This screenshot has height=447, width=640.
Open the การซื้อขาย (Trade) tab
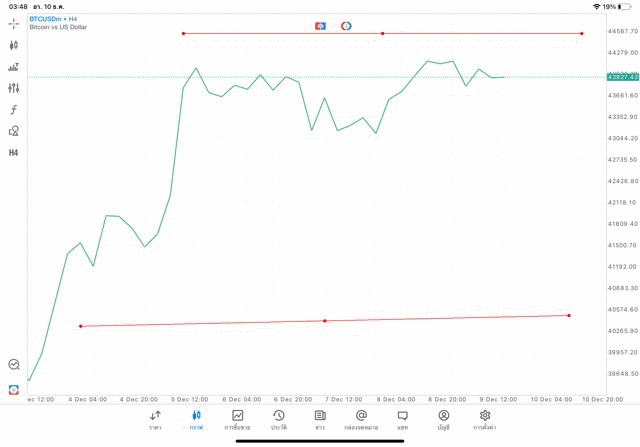[238, 419]
